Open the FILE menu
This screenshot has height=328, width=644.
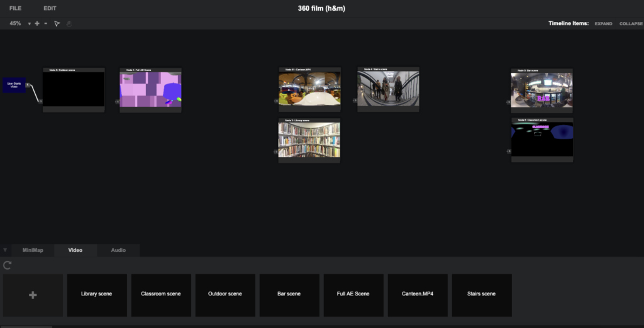click(15, 8)
